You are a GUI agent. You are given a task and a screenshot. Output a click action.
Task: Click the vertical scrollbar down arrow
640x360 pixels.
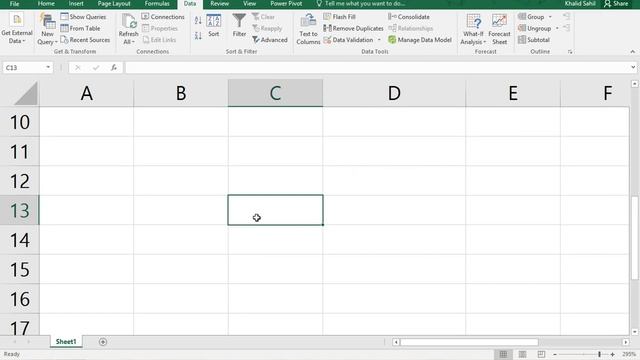tap(634, 332)
